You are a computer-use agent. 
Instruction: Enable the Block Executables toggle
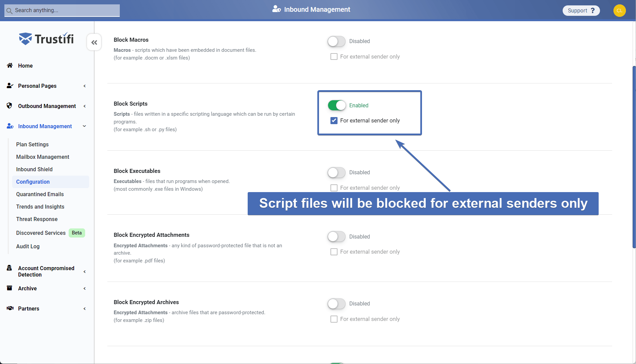[337, 173]
